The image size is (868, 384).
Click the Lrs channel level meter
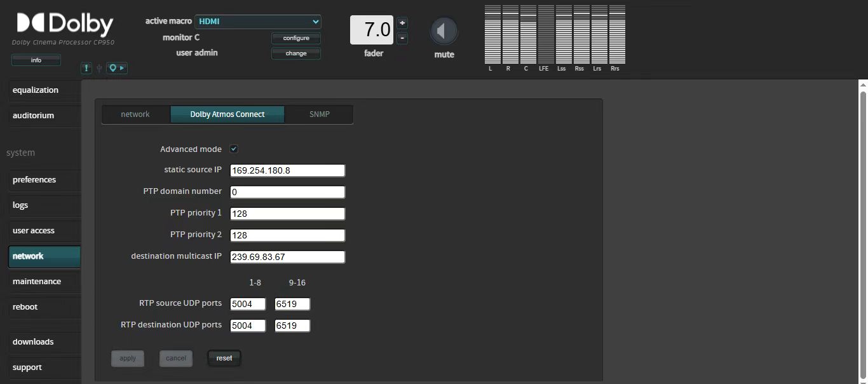click(x=599, y=34)
